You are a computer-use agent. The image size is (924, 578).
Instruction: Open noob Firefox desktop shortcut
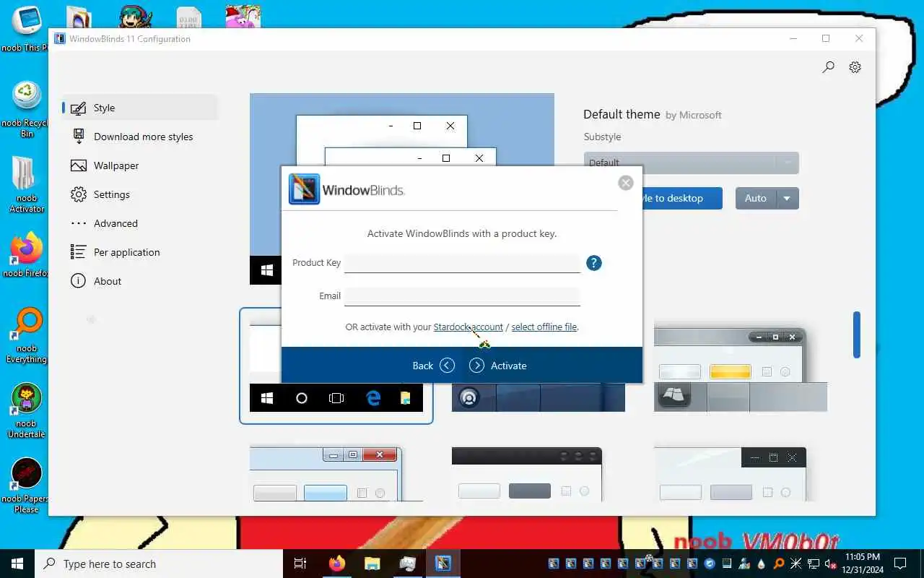25,255
